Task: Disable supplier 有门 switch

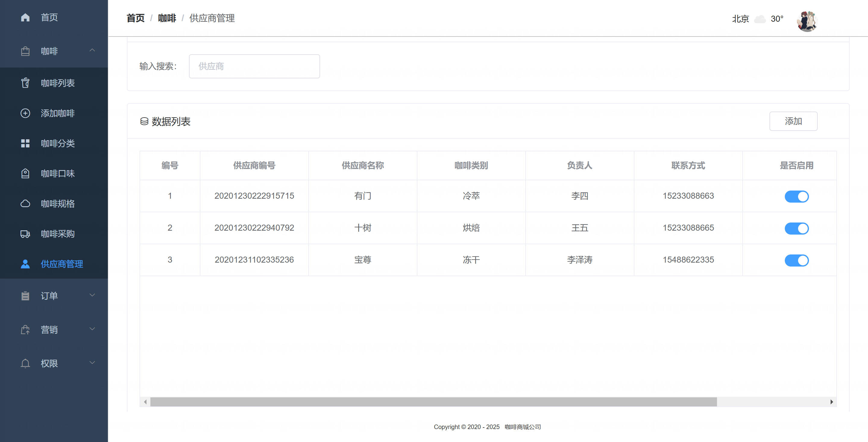Action: 797,196
